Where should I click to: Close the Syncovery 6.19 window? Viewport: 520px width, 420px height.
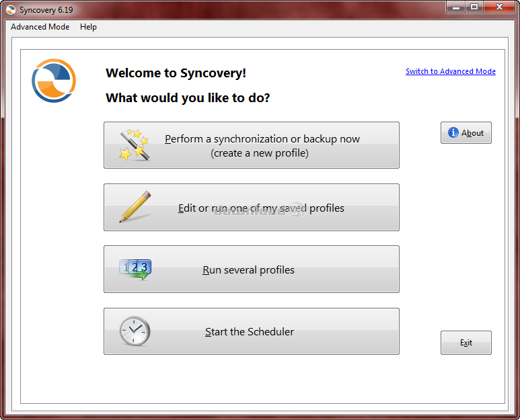[500, 7]
